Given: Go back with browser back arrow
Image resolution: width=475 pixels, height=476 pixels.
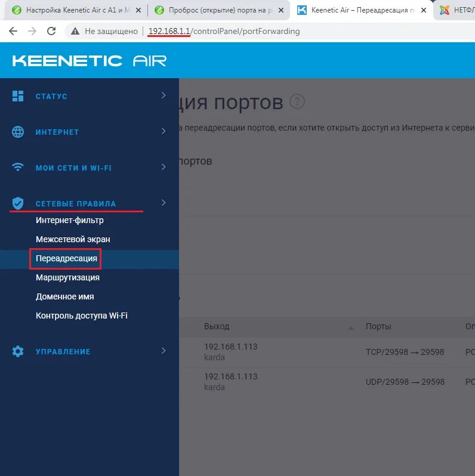Looking at the screenshot, I should click(13, 31).
